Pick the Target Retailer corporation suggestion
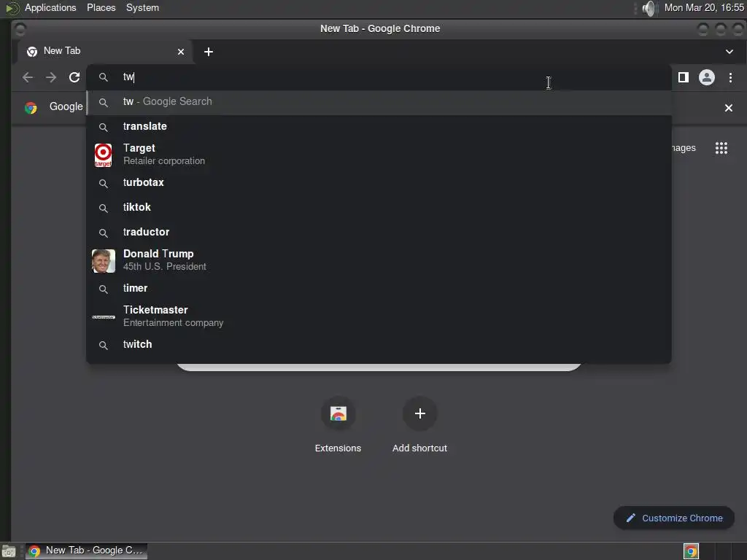 pos(379,155)
